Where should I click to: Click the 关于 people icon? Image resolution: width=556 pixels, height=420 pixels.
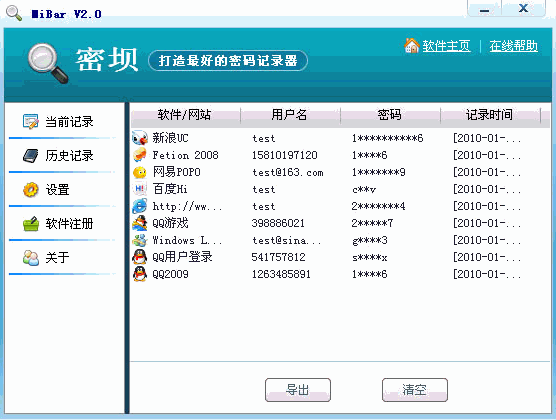coord(30,258)
